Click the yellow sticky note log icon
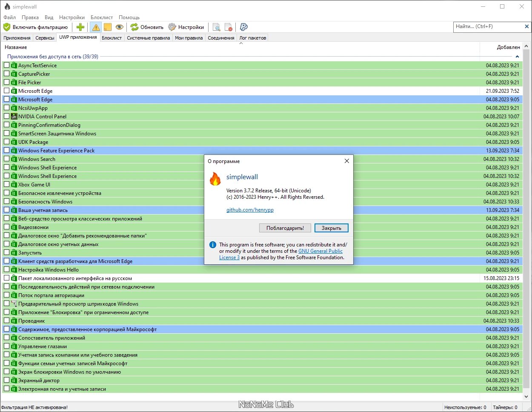The image size is (532, 412). 108,27
